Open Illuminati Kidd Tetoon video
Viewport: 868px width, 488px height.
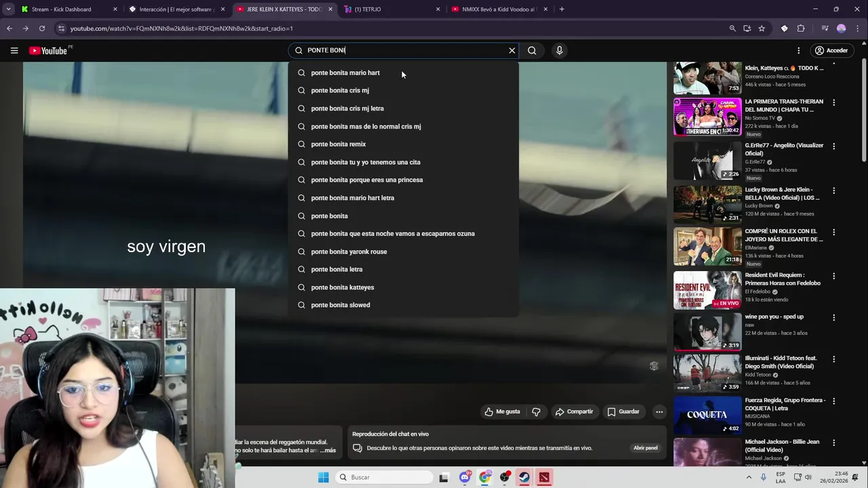[x=707, y=373]
